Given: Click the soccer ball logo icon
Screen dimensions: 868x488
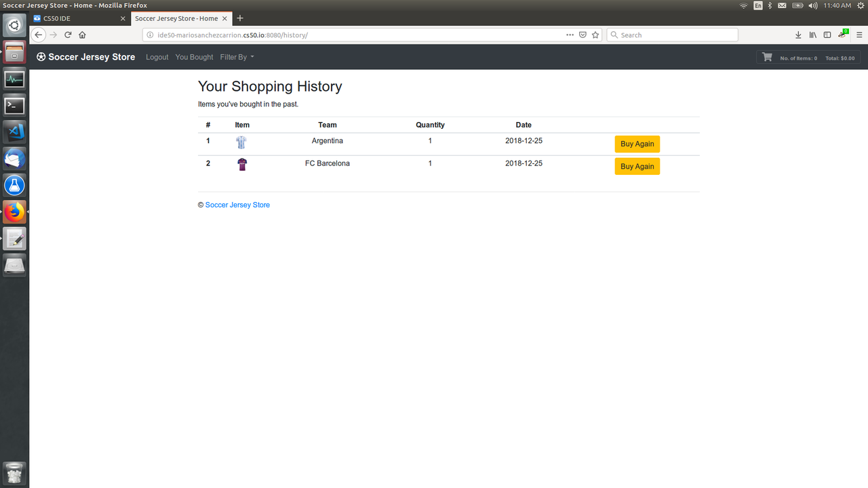Looking at the screenshot, I should tap(41, 58).
